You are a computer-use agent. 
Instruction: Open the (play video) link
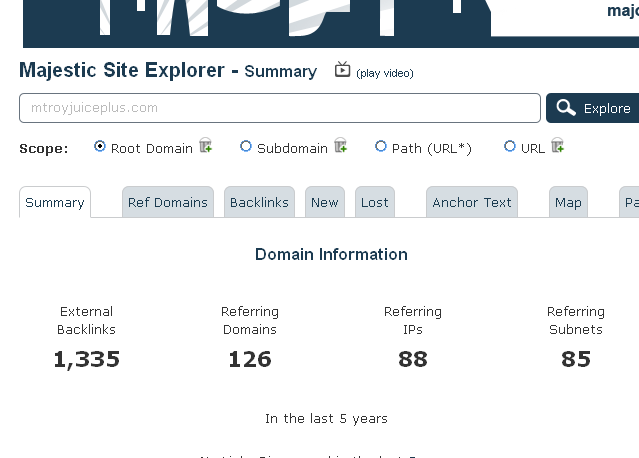pyautogui.click(x=385, y=73)
